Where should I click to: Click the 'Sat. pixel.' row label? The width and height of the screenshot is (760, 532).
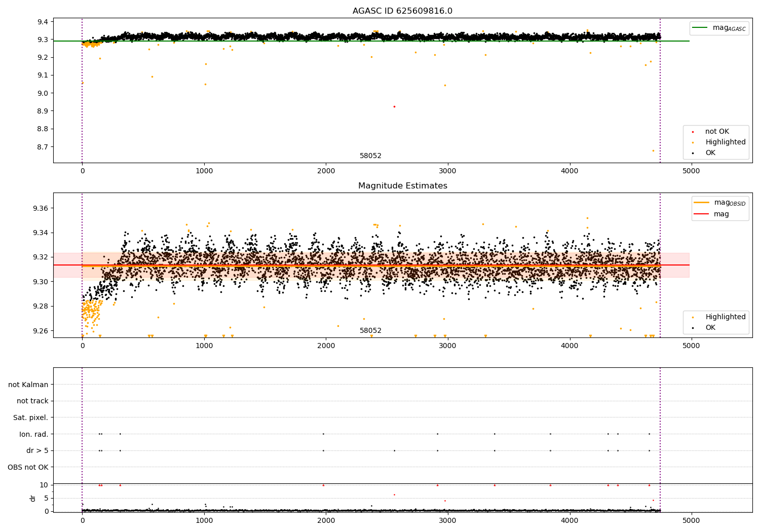coord(31,417)
